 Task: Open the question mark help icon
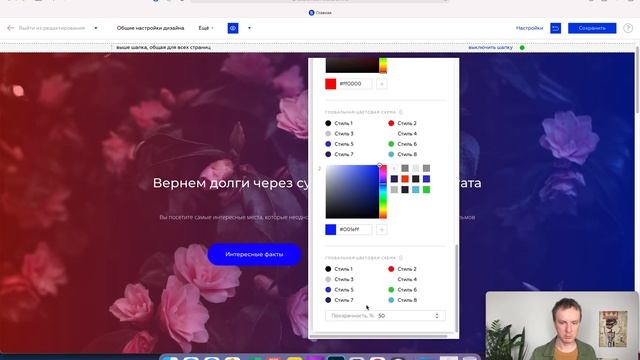point(628,28)
